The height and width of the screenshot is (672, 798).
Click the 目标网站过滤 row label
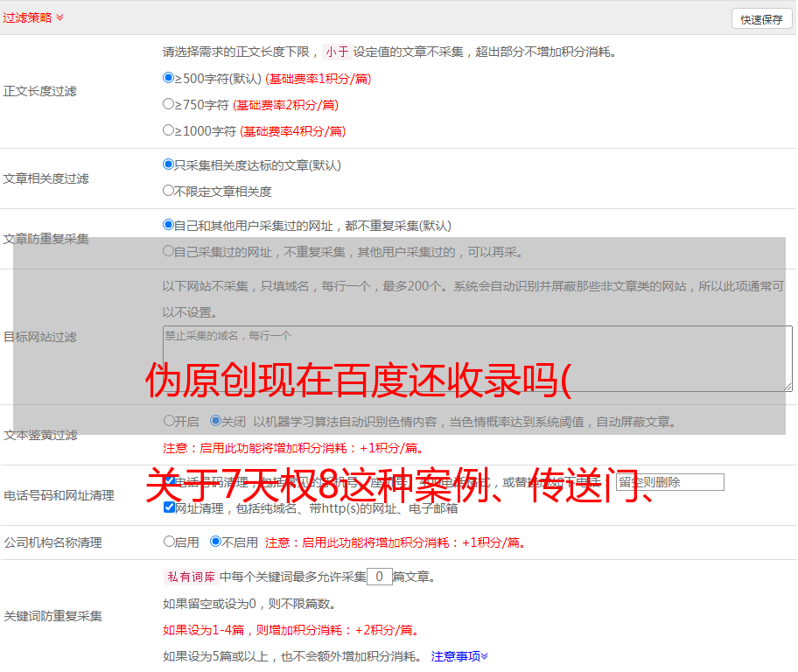[40, 337]
